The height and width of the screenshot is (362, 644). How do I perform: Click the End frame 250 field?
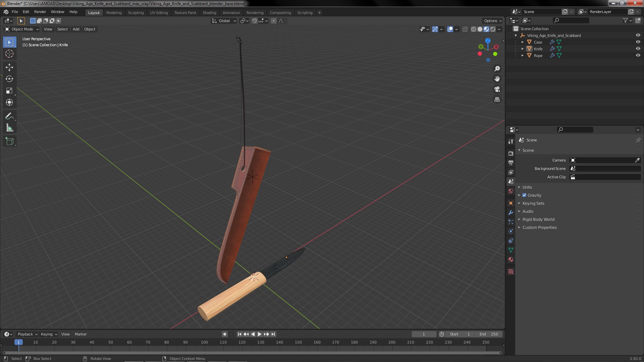489,334
